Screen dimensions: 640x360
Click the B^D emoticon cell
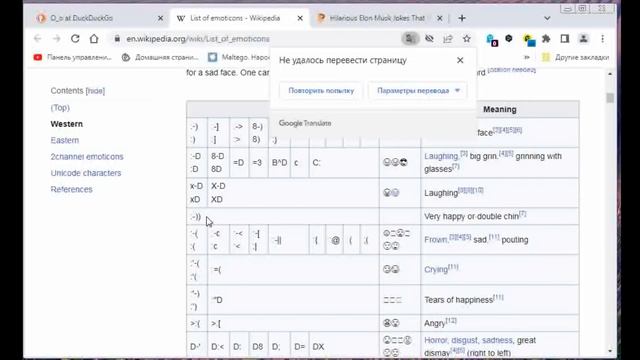pos(280,162)
